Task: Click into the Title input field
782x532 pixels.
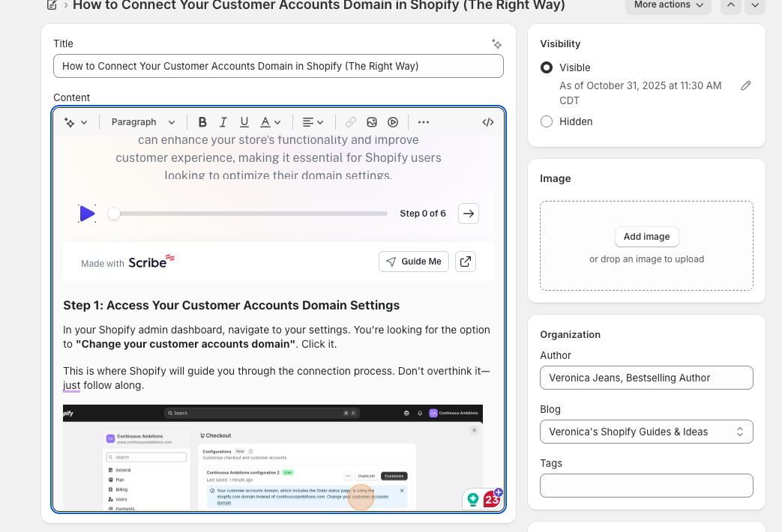Action: [278, 66]
